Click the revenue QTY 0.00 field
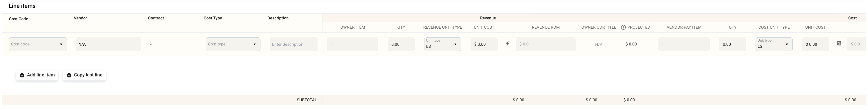Viewport: 868px width, 110px height. click(x=401, y=44)
